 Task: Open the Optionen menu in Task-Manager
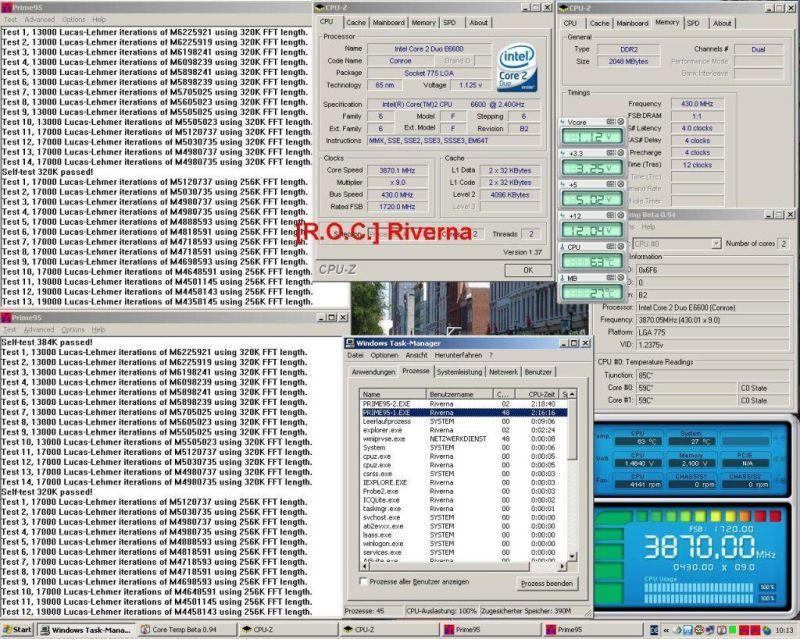coord(384,355)
